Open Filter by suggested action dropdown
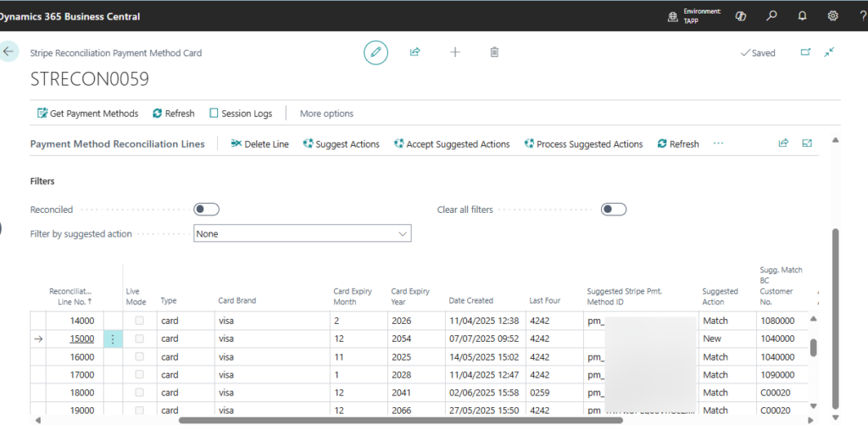This screenshot has height=425, width=868. pos(303,233)
